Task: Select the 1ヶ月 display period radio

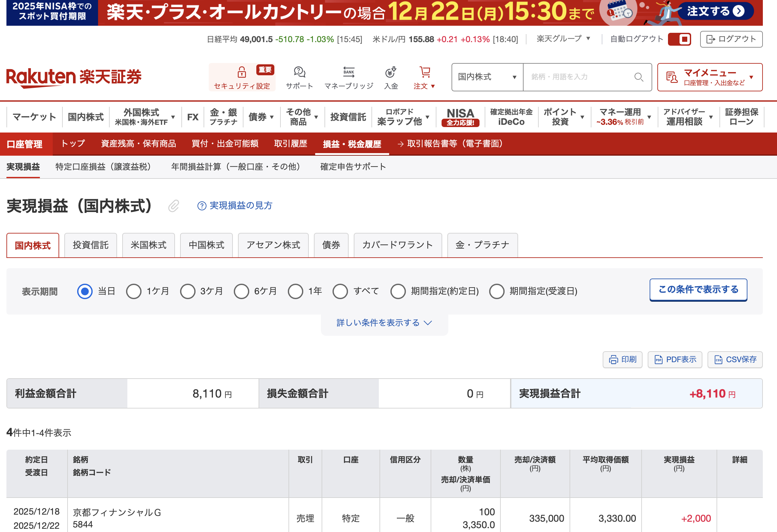Action: click(134, 291)
